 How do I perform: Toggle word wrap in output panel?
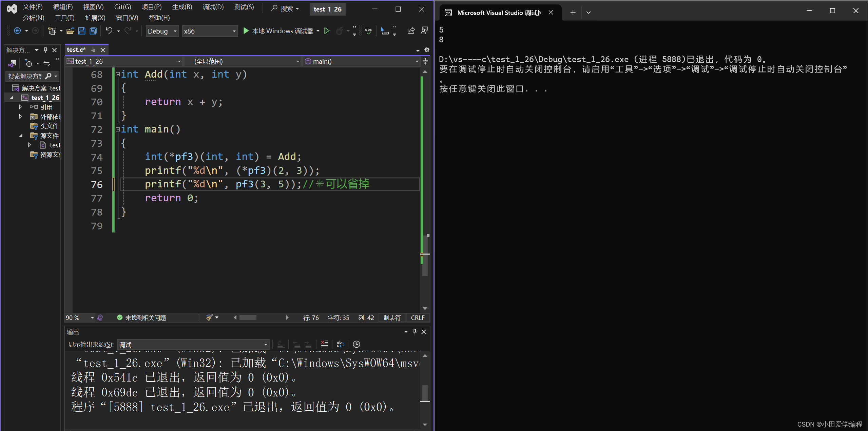point(340,344)
